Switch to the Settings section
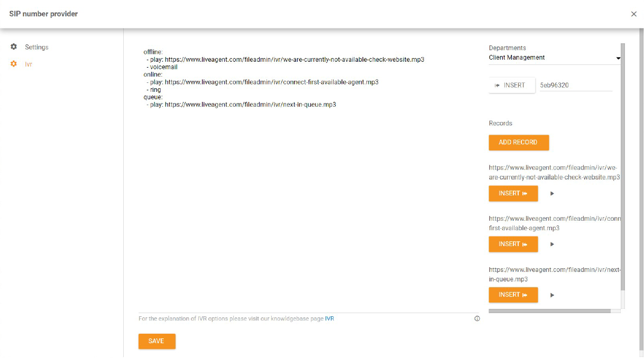The width and height of the screenshot is (644, 358). pyautogui.click(x=36, y=47)
